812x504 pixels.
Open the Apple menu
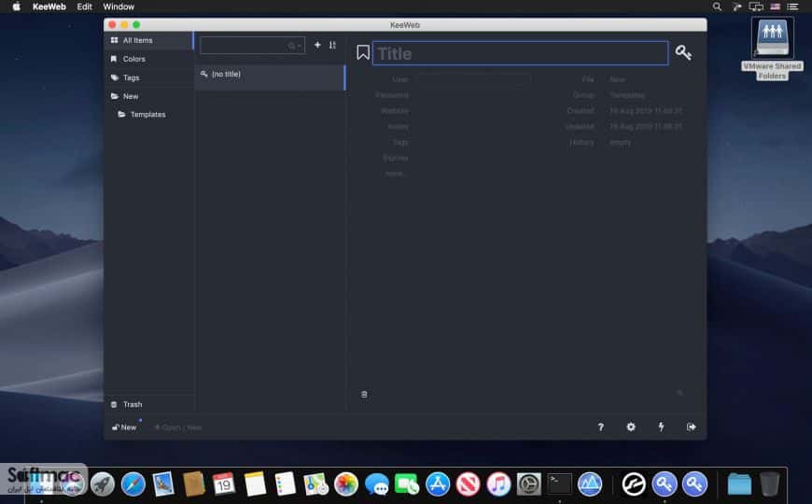(16, 7)
